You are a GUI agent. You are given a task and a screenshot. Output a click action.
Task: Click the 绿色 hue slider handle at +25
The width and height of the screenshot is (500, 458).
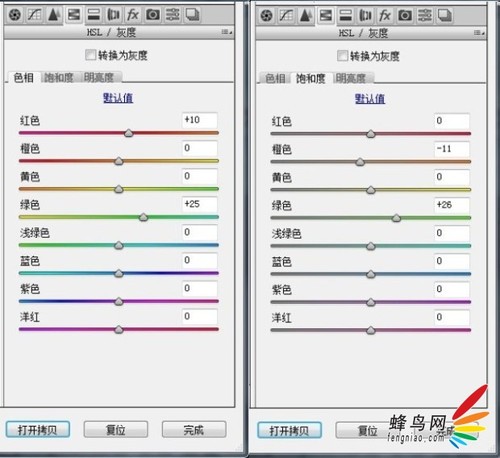(x=143, y=217)
